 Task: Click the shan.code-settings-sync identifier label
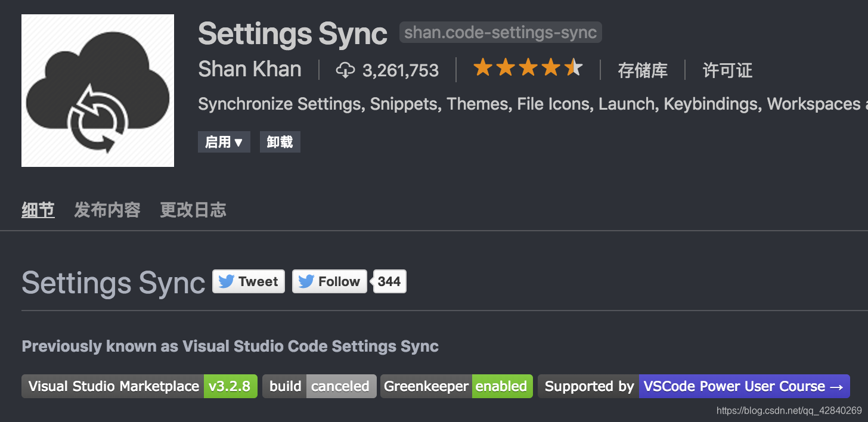[501, 32]
